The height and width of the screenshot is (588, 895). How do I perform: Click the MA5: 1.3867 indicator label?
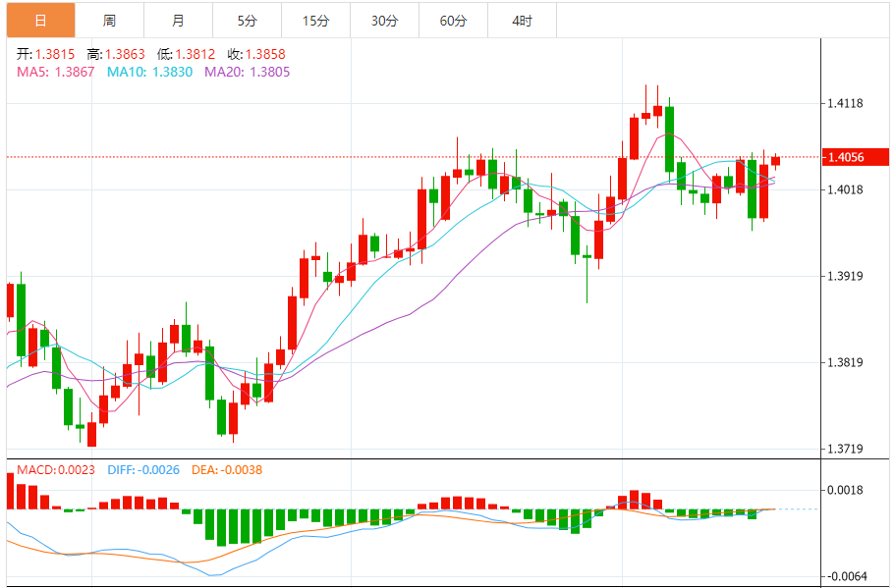[x=55, y=72]
